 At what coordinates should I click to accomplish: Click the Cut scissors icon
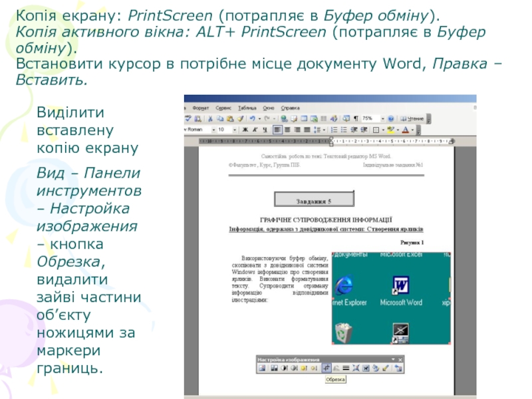pos(210,118)
